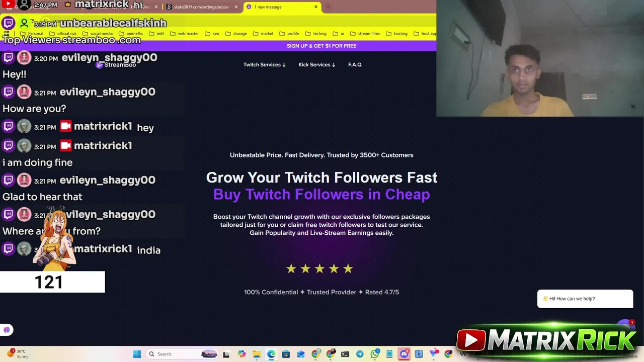Open the Windows Start menu

pos(137,354)
